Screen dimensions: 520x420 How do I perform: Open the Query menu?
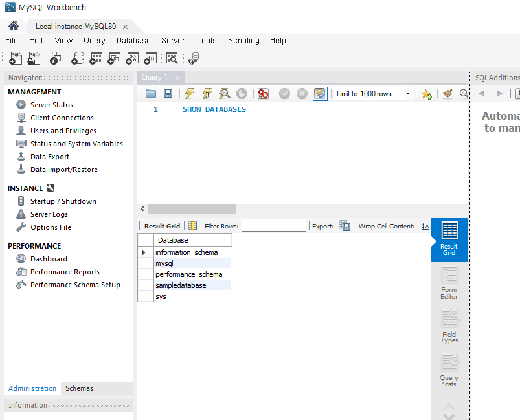click(94, 40)
